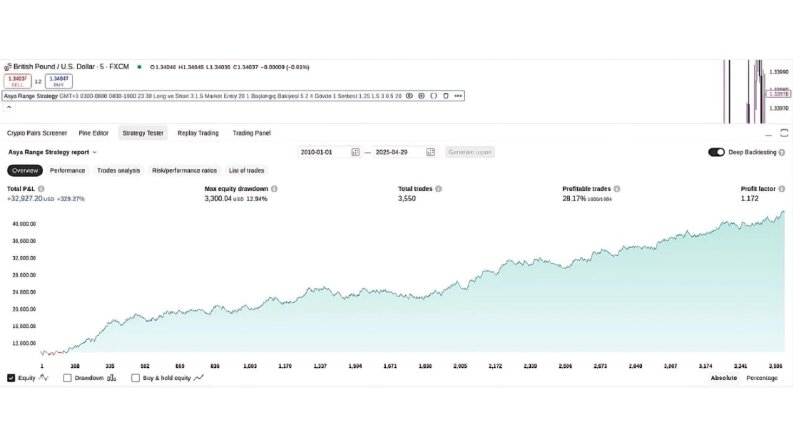Click the Asya Range Strategy legend name
This screenshot has height=446, width=793.
(31, 96)
